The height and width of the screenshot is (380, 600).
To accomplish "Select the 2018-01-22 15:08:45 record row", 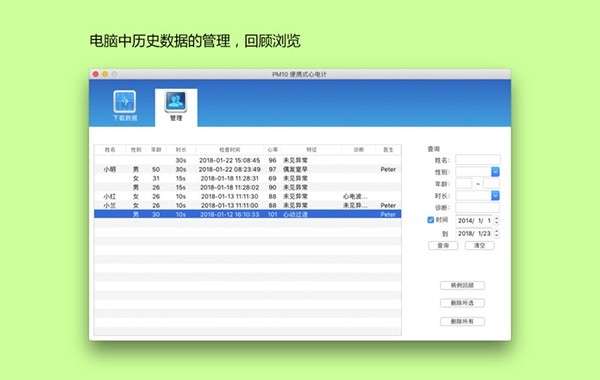I will point(248,160).
